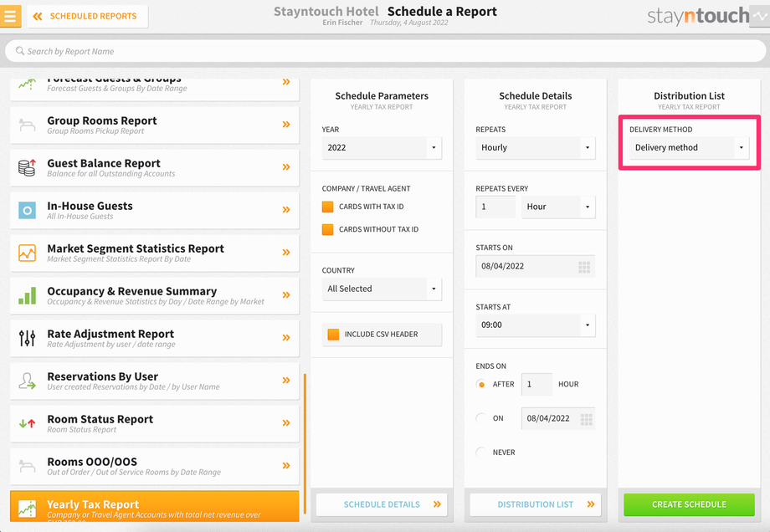Open the Starts On calendar picker icon
The height and width of the screenshot is (532, 770).
[584, 267]
